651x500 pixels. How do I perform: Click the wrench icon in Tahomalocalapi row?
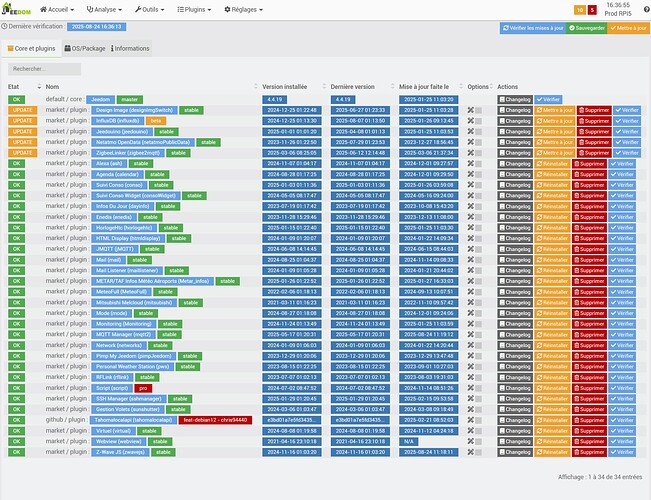(x=470, y=420)
